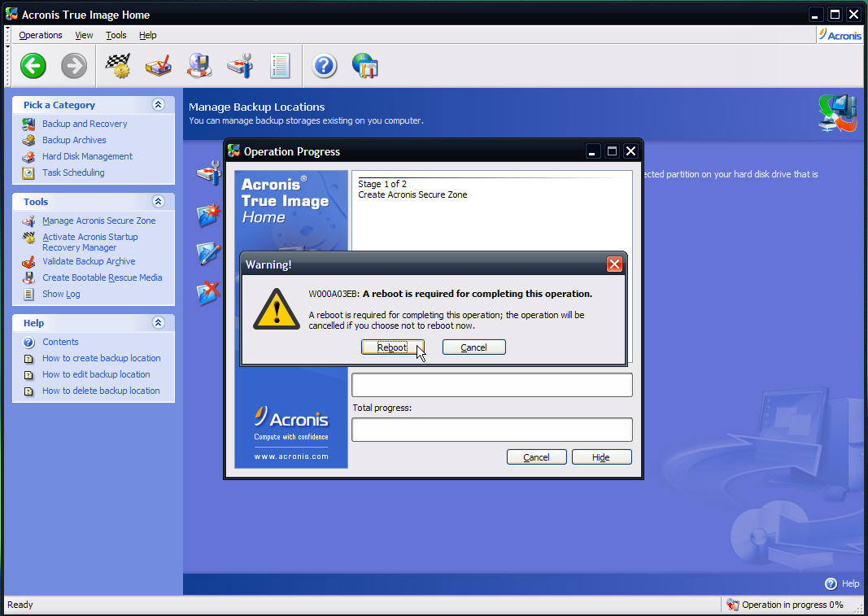Click the progress bar above Total progress
The height and width of the screenshot is (616, 868).
[492, 384]
